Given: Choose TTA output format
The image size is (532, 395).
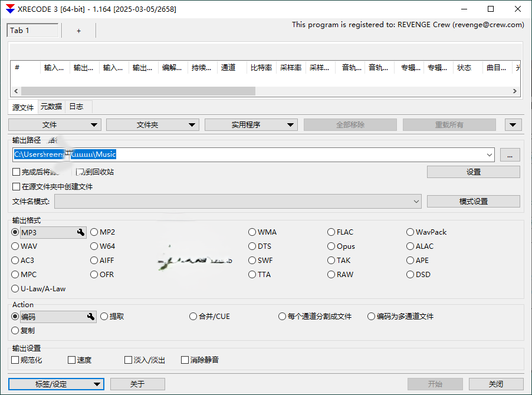Looking at the screenshot, I should coord(260,275).
